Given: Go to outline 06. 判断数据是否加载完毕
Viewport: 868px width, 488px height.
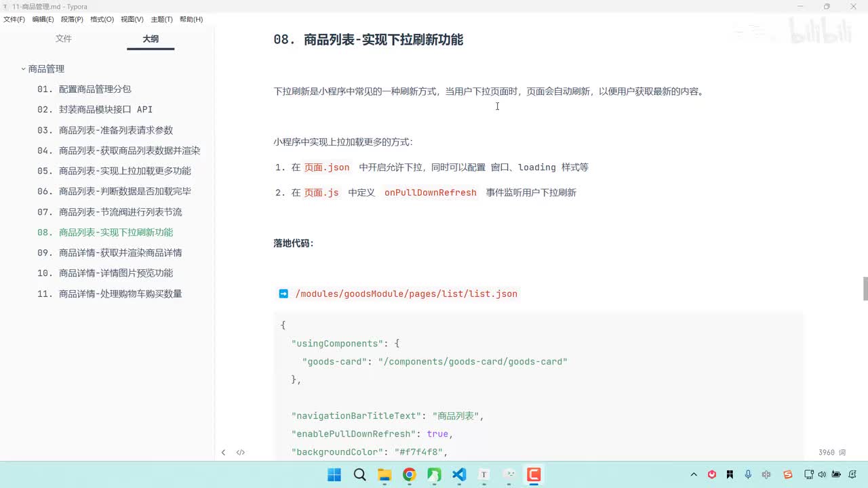Looking at the screenshot, I should click(x=114, y=191).
